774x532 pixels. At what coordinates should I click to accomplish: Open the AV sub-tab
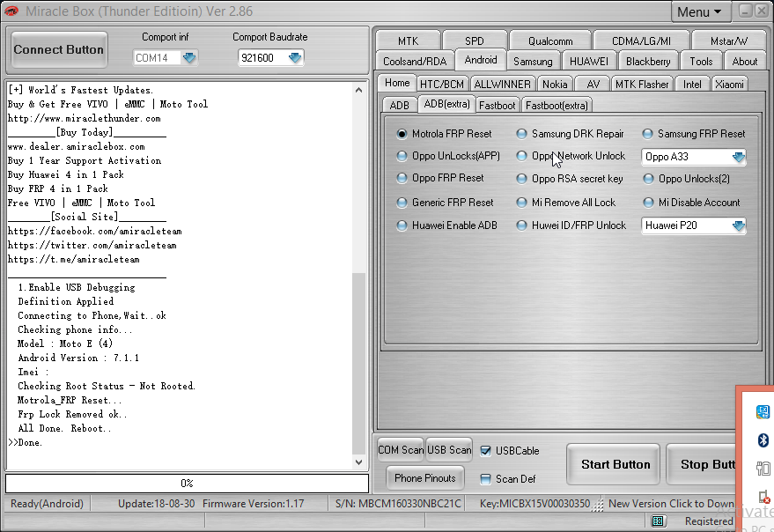(x=593, y=85)
